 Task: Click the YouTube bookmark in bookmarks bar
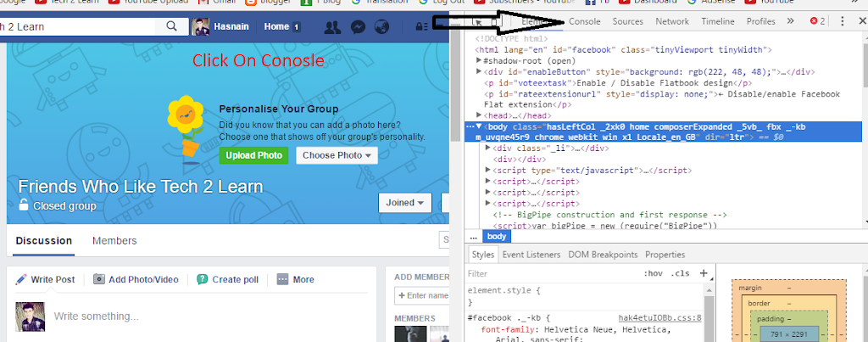coord(768,3)
